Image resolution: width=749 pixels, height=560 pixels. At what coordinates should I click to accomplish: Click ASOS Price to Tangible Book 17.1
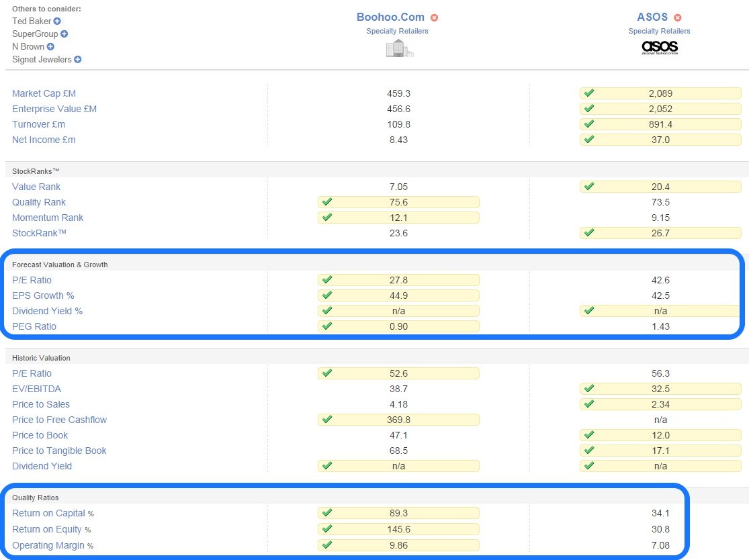[660, 451]
